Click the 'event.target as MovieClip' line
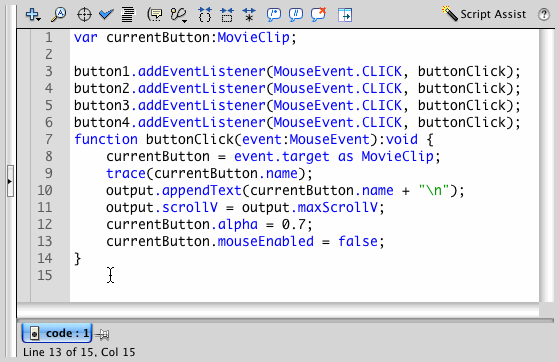559x362 pixels. [273, 157]
